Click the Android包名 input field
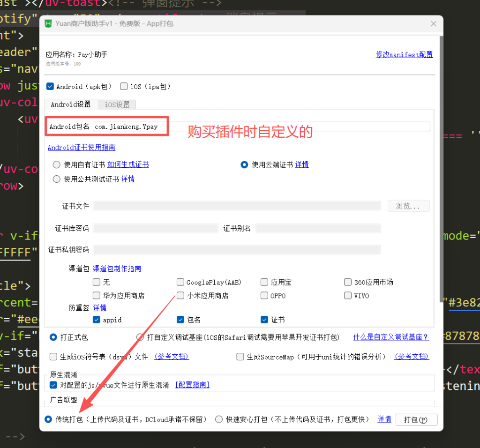This screenshot has width=480, height=448. [261, 127]
